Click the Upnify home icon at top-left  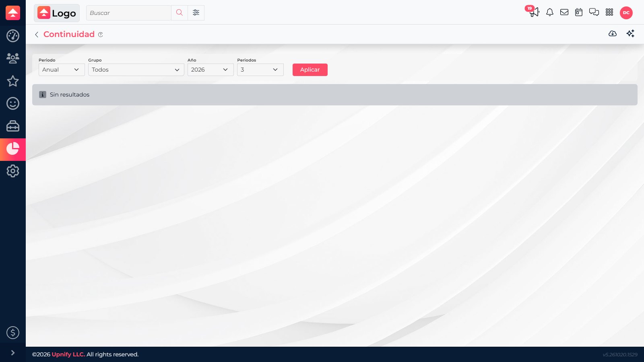coord(13,13)
